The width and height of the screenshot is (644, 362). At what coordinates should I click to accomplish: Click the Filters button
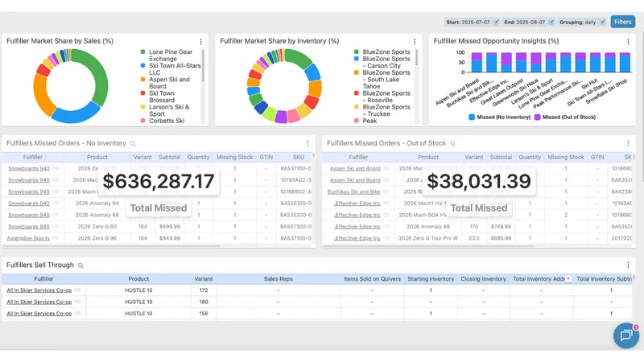click(622, 22)
